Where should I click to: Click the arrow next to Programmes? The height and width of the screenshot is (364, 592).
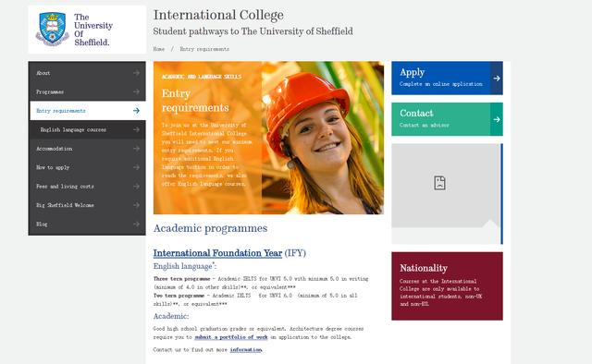pos(136,91)
